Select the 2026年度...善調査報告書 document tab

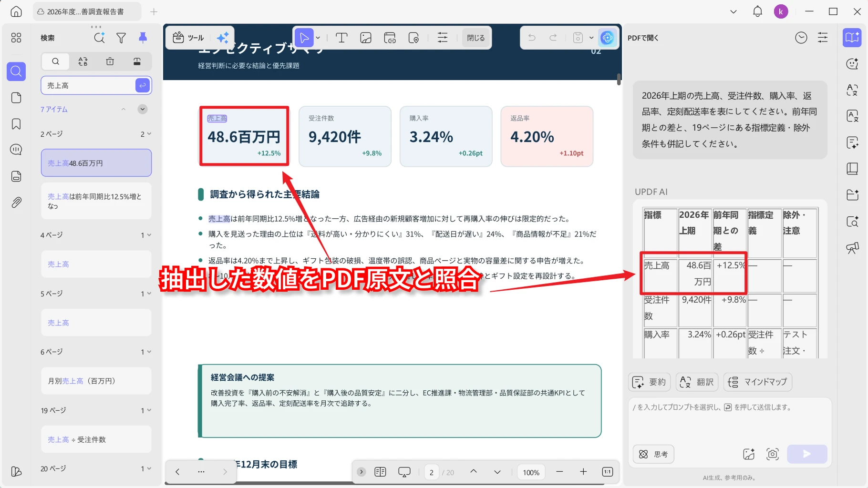pos(87,11)
